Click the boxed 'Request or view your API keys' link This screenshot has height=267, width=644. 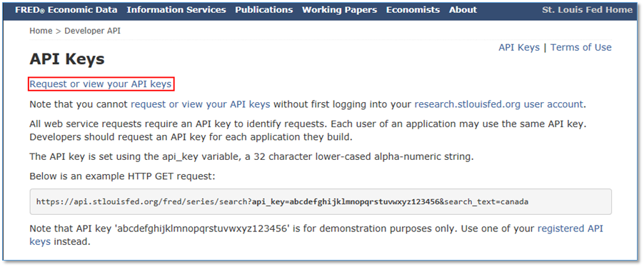point(101,84)
